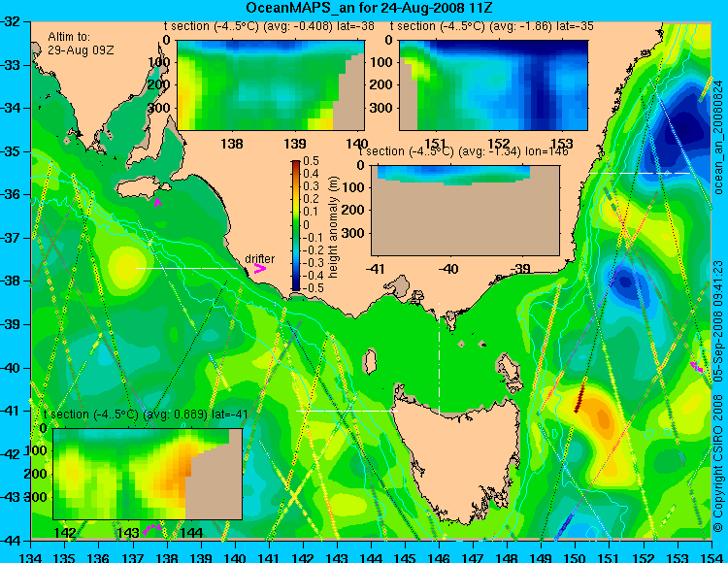Click the orange warm eddy near 151E, -41
Screen dimensions: 728x563
click(598, 414)
